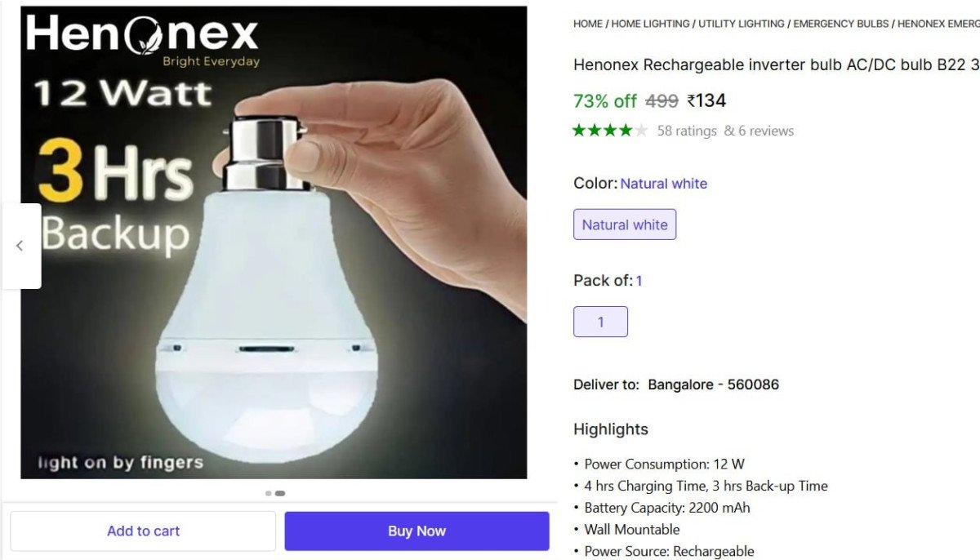Click the Natural white color link

663,183
